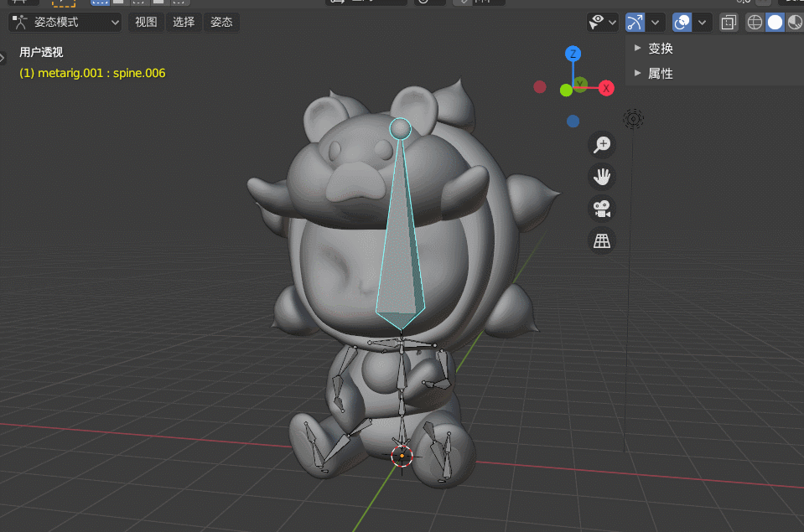Screen dimensions: 804x532
Task: Toggle the viewport overlays button
Action: point(682,22)
